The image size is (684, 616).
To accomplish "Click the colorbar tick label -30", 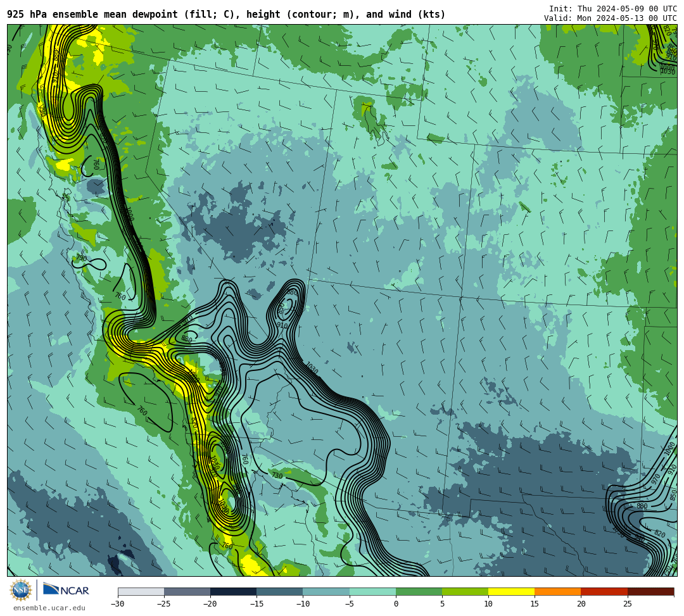I will pyautogui.click(x=118, y=604).
